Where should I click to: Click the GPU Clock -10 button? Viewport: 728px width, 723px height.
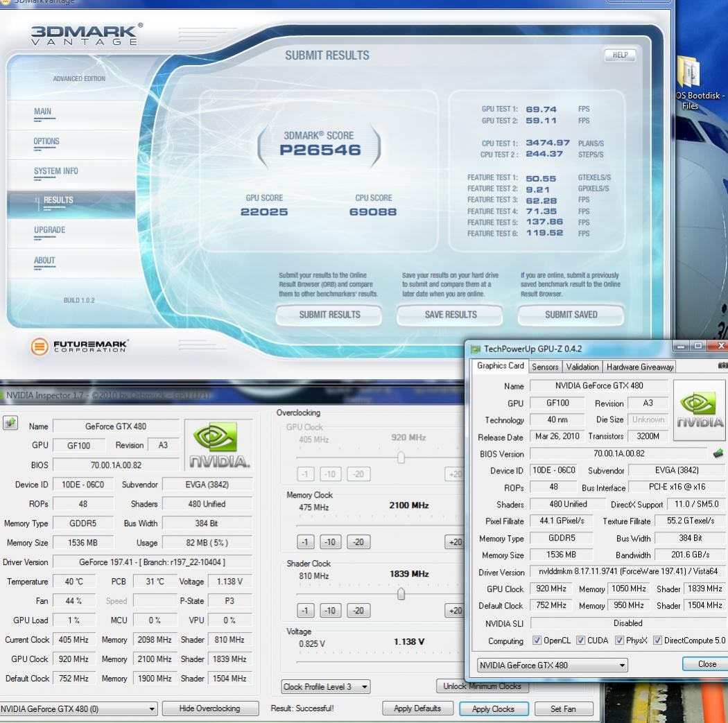click(x=330, y=474)
